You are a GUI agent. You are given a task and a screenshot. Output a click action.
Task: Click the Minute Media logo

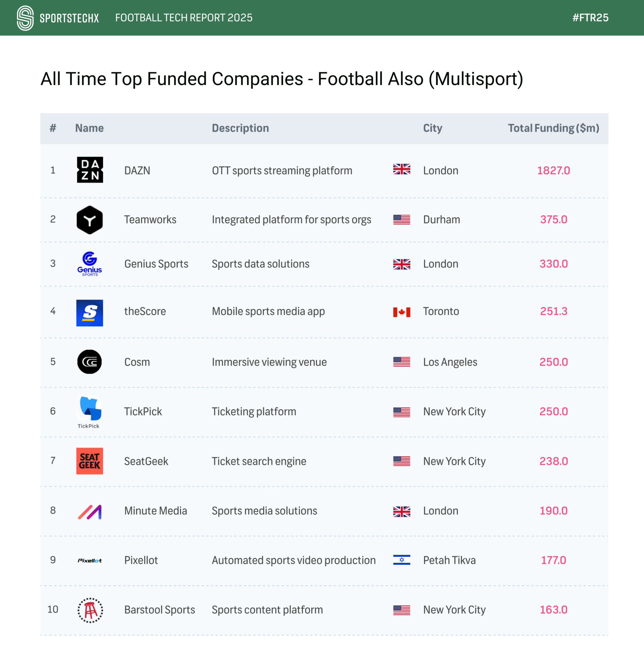(x=90, y=512)
